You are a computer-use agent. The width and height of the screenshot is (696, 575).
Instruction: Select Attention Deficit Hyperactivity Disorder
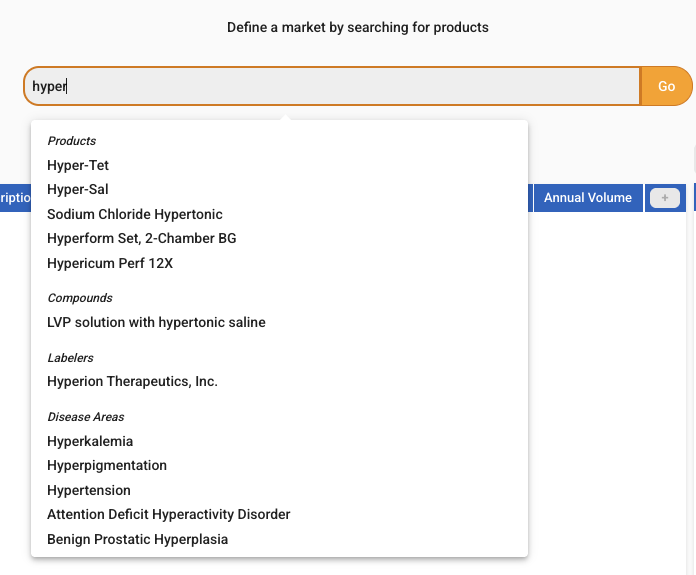(169, 514)
